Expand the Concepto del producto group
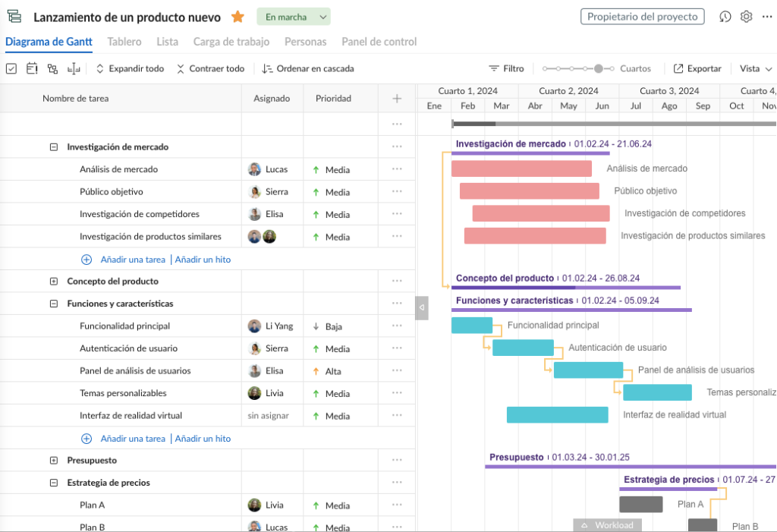Image resolution: width=777 pixels, height=532 pixels. pyautogui.click(x=53, y=281)
